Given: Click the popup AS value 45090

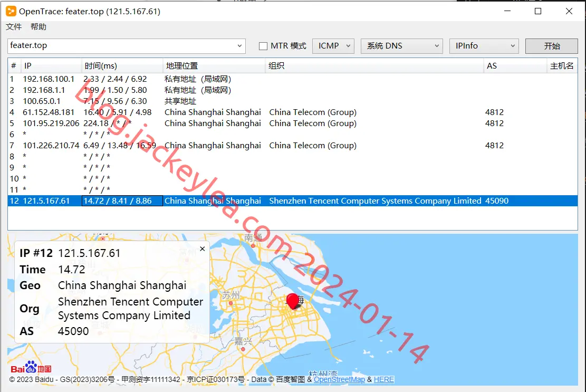Looking at the screenshot, I should point(73,331).
